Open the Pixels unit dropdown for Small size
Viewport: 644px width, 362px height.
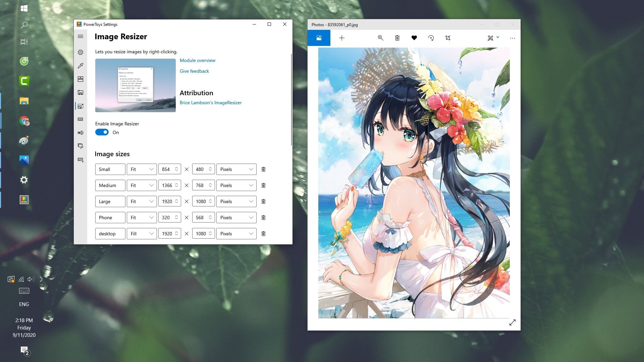(236, 169)
